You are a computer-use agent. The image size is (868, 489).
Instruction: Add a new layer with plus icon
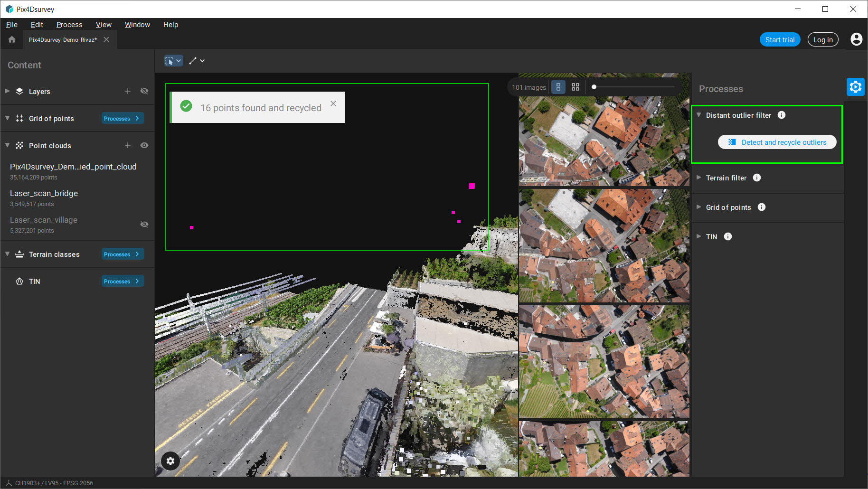click(128, 91)
